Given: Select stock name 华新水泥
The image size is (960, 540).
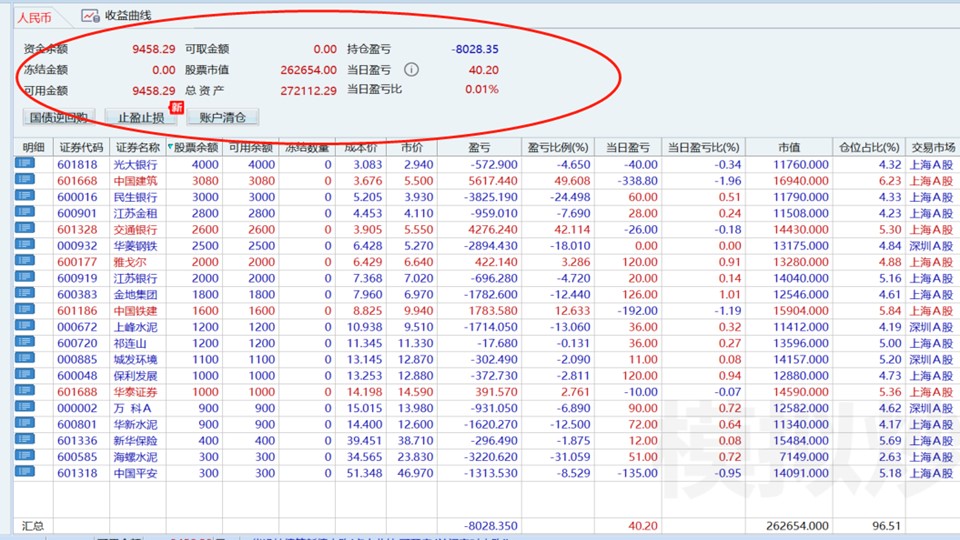Looking at the screenshot, I should (135, 424).
